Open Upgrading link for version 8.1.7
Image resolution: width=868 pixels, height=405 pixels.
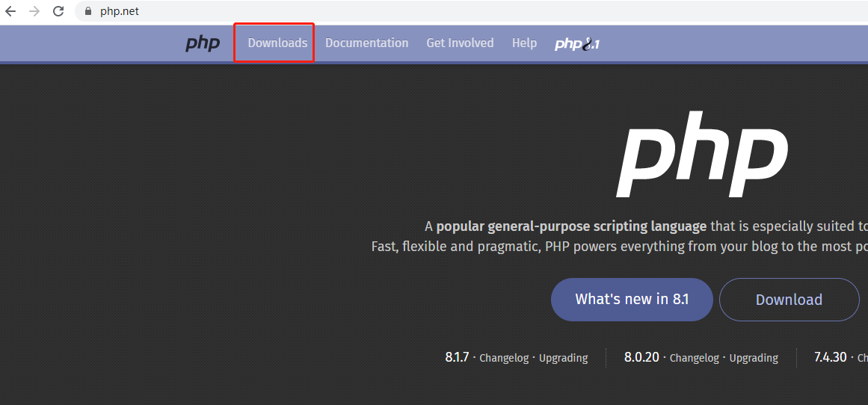[563, 358]
